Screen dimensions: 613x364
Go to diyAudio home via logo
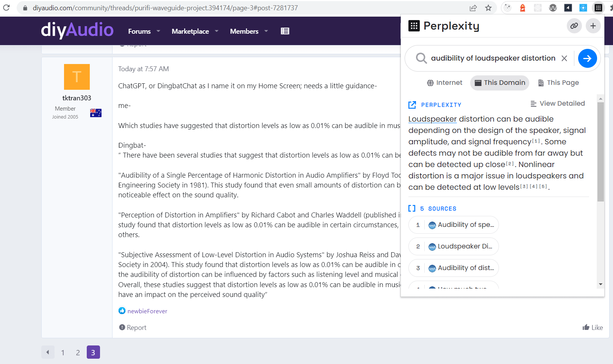77,30
